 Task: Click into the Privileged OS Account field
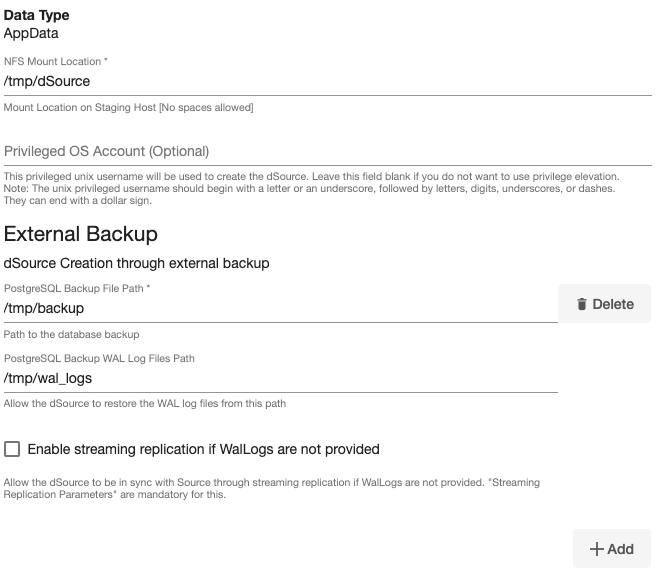[327, 151]
